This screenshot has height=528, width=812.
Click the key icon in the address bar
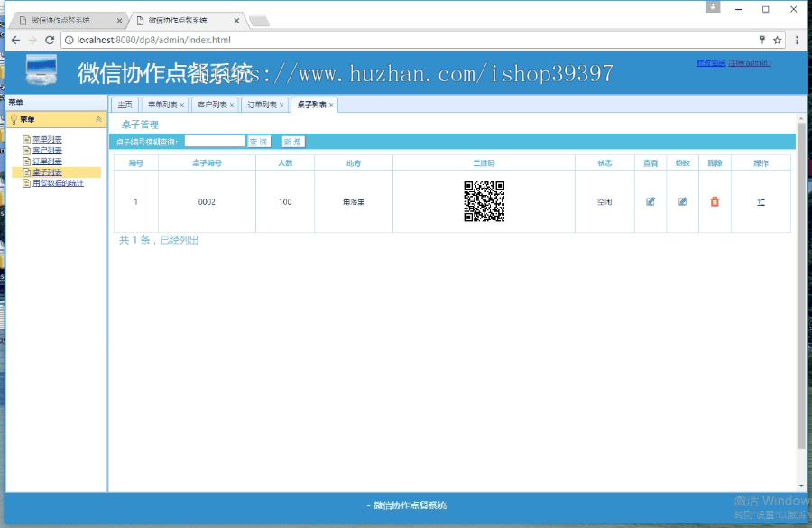[762, 40]
